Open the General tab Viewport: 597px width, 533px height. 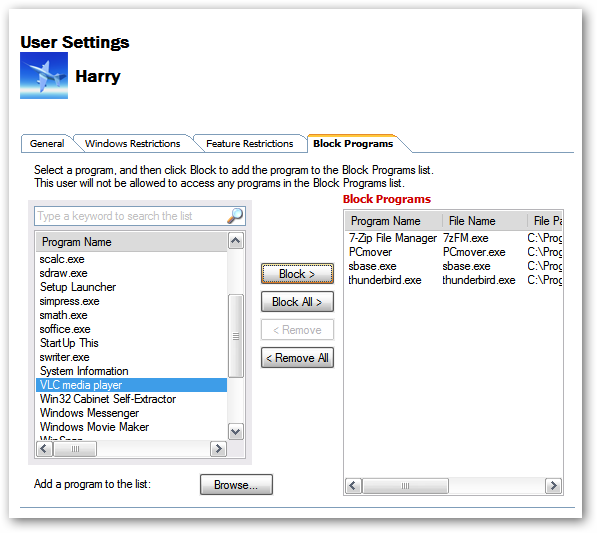point(47,144)
